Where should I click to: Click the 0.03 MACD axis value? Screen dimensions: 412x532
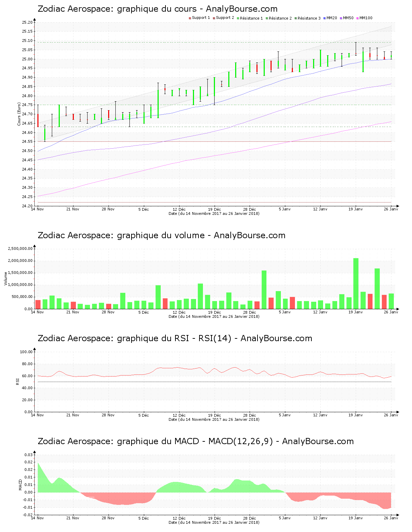pyautogui.click(x=28, y=455)
